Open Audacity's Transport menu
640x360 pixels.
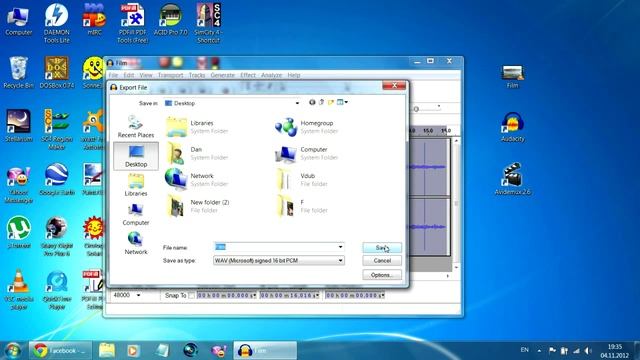coord(170,75)
